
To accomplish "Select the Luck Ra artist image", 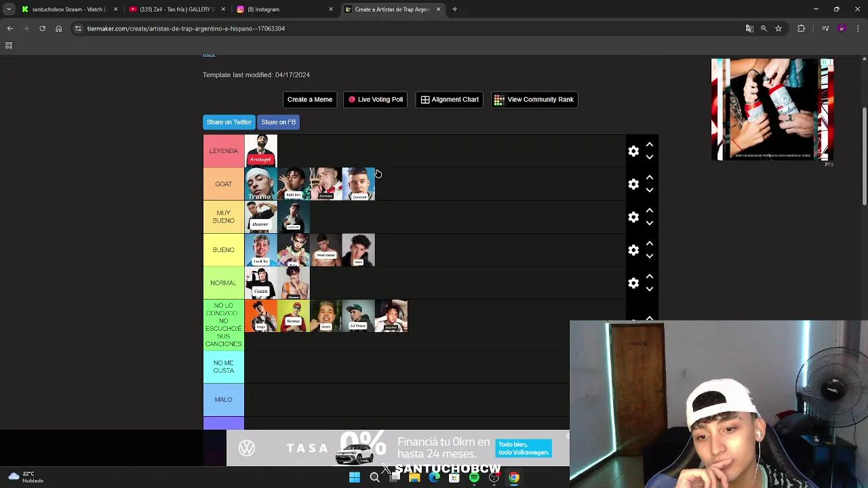I will click(x=261, y=249).
